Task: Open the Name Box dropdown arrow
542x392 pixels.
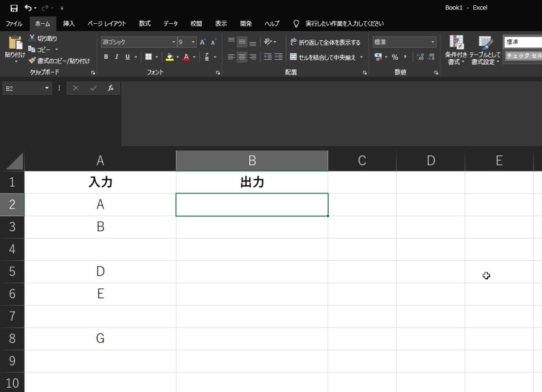Action: [47, 88]
